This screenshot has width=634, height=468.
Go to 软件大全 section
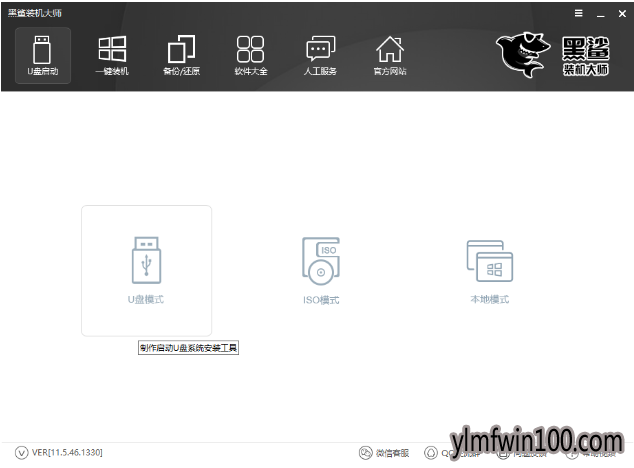point(251,55)
